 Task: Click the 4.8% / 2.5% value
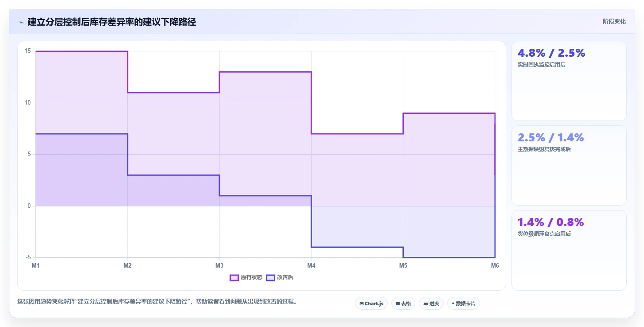(551, 53)
